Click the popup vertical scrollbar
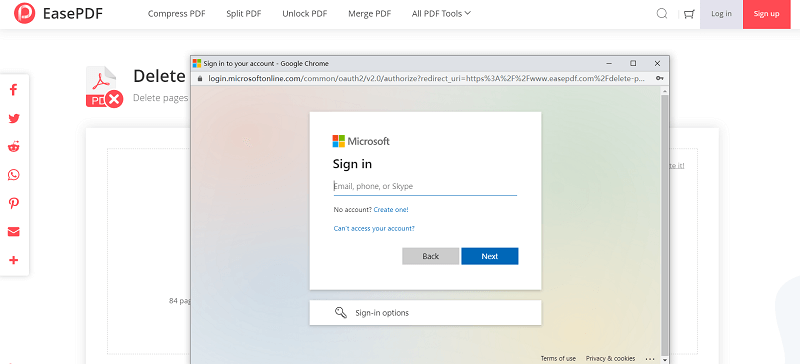The height and width of the screenshot is (364, 800). pos(664,225)
